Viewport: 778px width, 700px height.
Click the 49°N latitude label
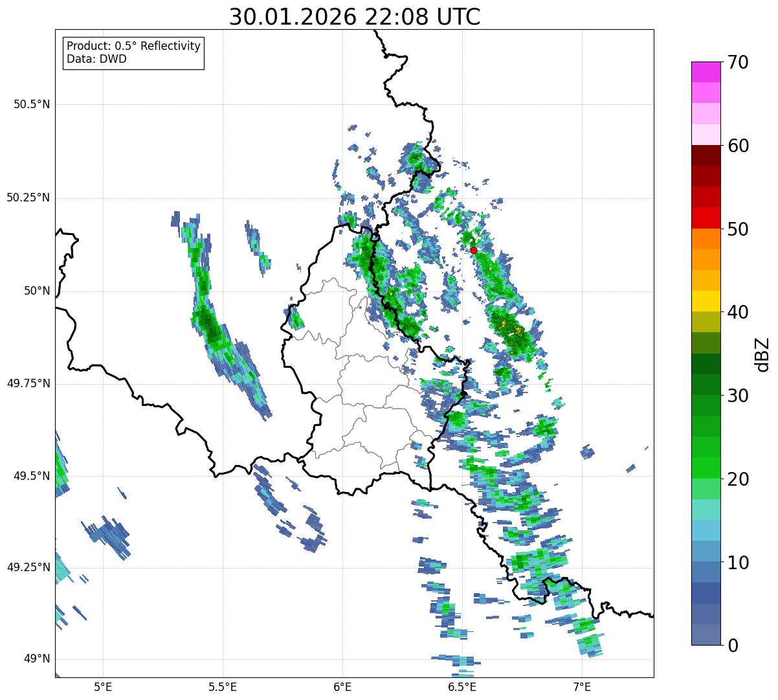(37, 659)
